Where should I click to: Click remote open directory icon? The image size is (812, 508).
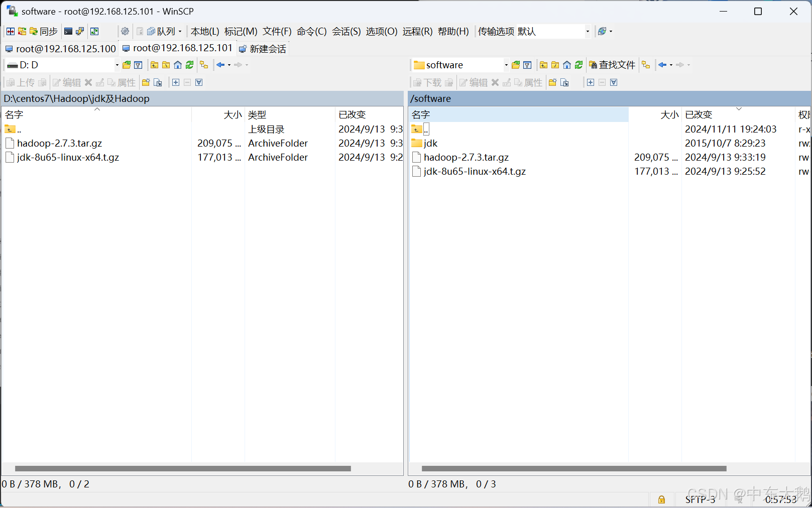click(x=516, y=65)
